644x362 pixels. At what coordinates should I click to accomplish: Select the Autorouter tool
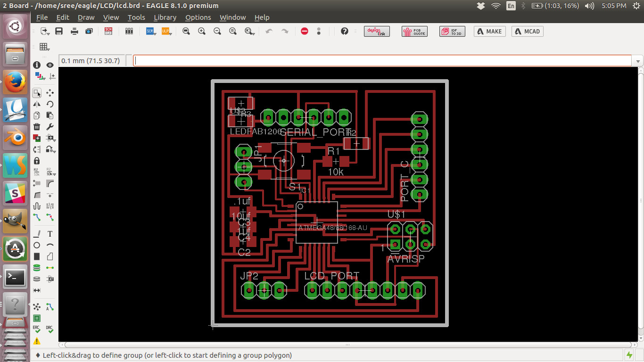50,307
